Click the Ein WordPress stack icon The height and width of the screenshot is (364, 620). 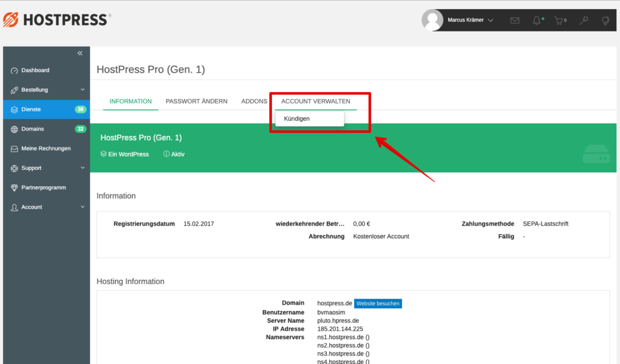(x=103, y=154)
